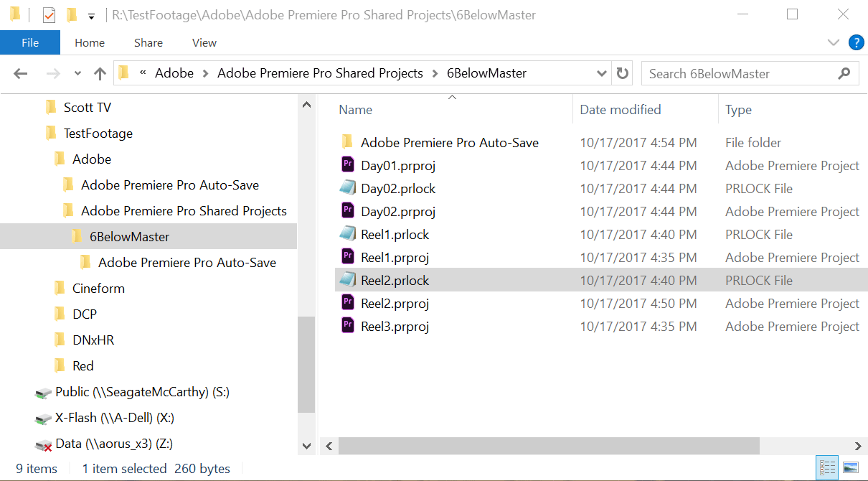Viewport: 868px width, 481px height.
Task: Click the Properties quick access icon in title bar
Action: (49, 14)
